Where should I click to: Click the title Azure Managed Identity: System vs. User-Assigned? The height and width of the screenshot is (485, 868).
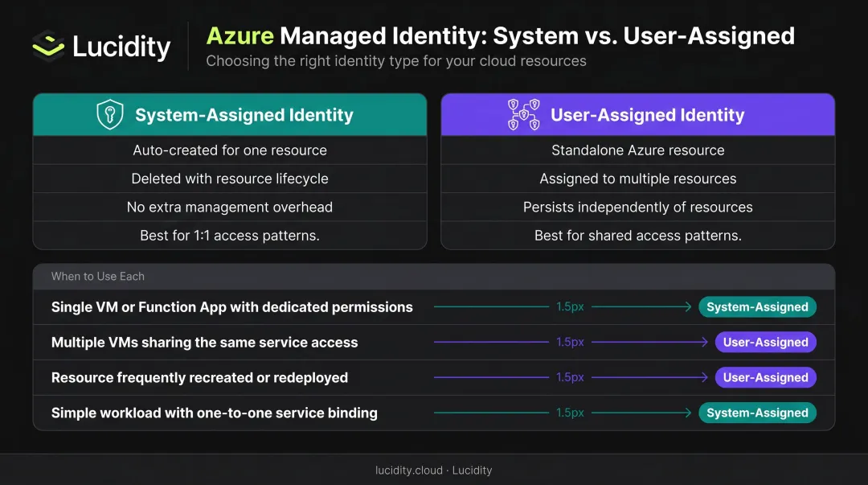pyautogui.click(x=501, y=36)
